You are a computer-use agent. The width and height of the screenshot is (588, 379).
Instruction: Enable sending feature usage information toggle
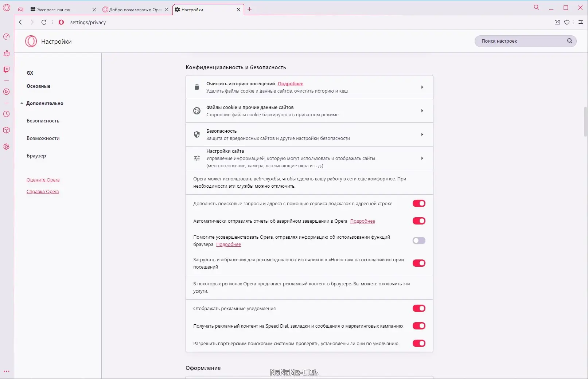419,241
